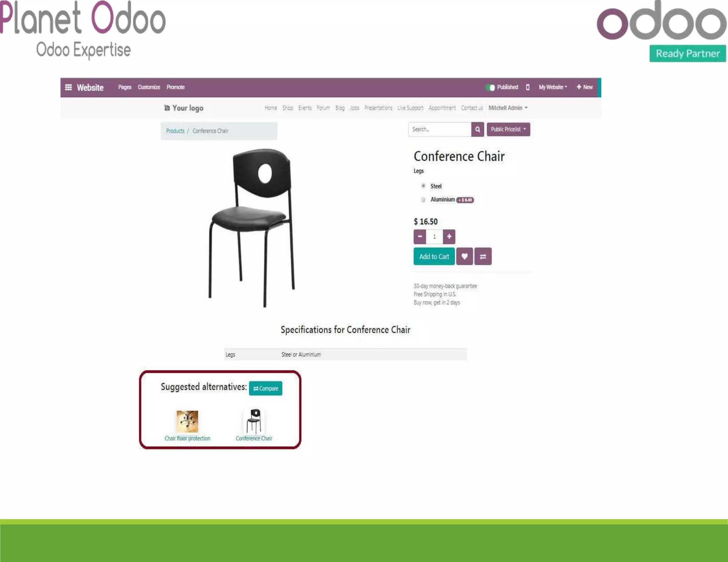Image resolution: width=728 pixels, height=562 pixels.
Task: Open the Shop page link
Action: [x=288, y=108]
